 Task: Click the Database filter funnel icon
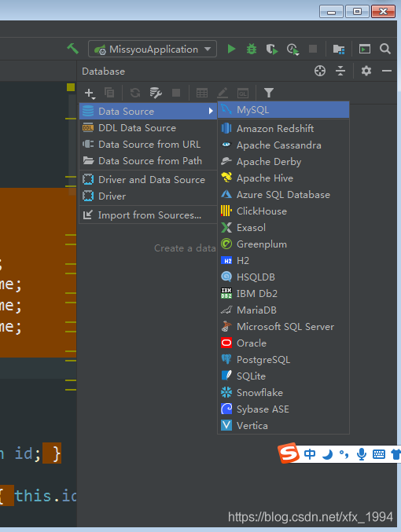269,92
